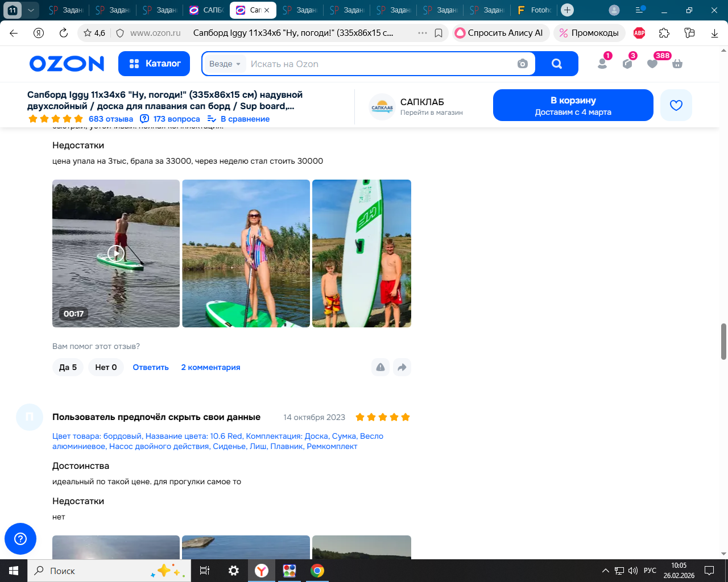Image resolution: width=728 pixels, height=582 pixels.
Task: Open Task View on the taskbar
Action: [205, 571]
